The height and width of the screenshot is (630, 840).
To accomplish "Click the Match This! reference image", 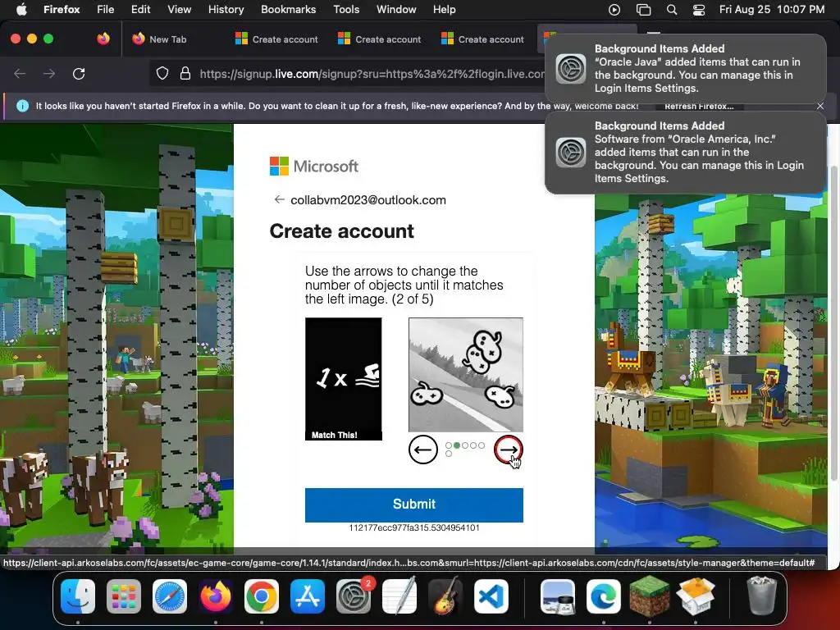I will (x=344, y=379).
